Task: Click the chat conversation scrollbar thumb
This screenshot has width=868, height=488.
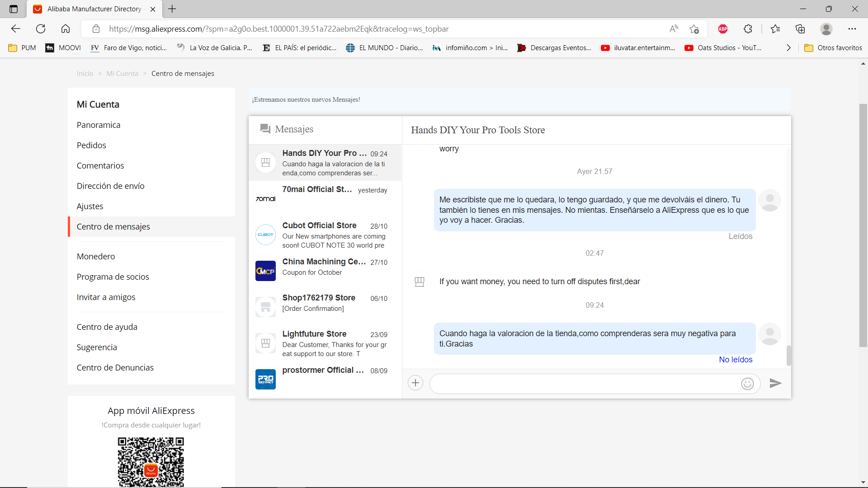Action: click(789, 356)
